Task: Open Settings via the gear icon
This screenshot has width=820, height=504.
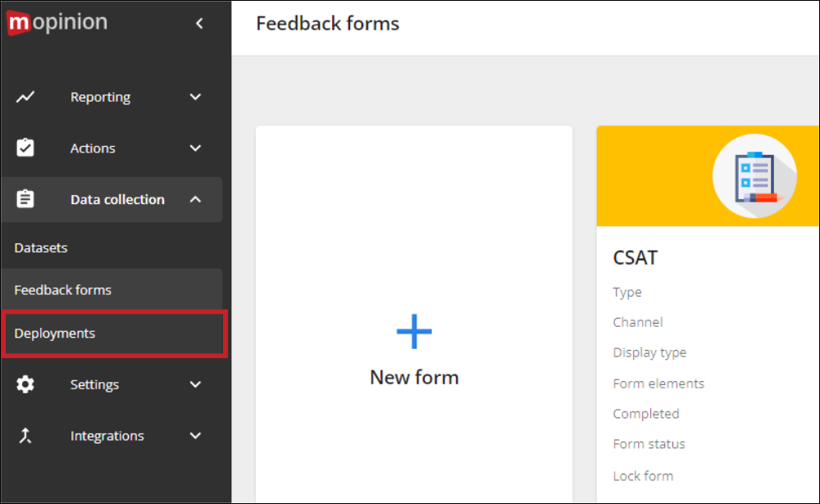Action: click(25, 384)
